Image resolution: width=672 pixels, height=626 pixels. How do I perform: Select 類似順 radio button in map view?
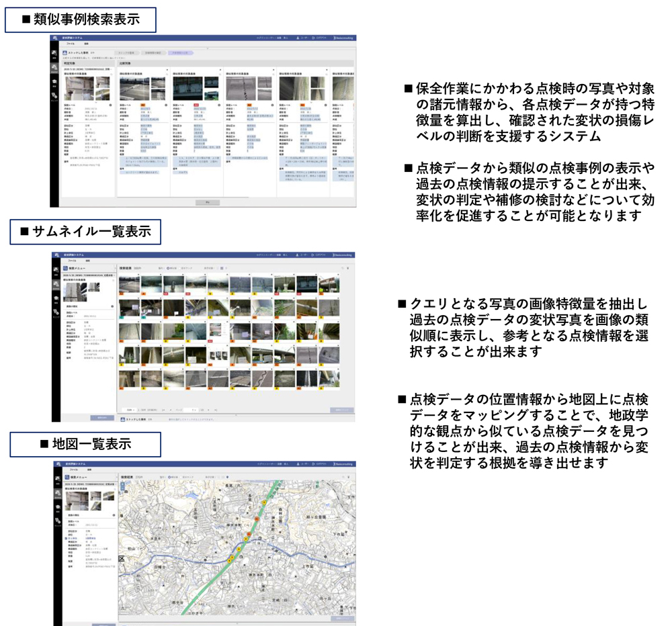point(169,477)
